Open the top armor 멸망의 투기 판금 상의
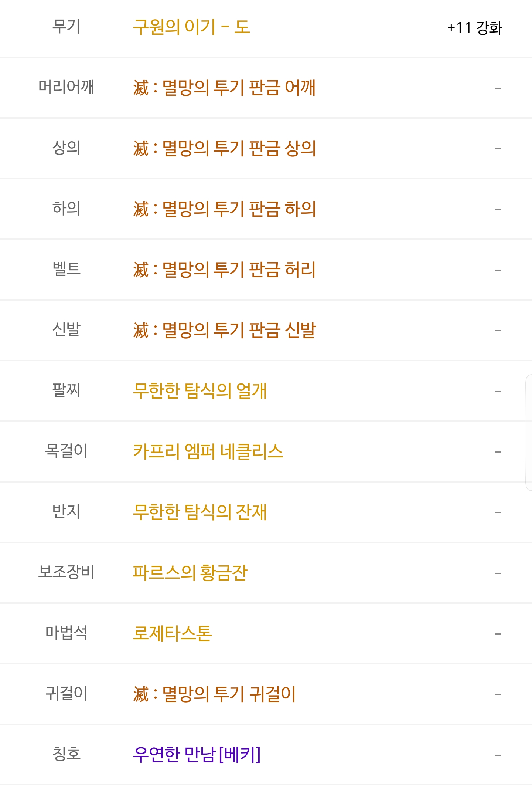Viewport: 532px width, 785px height. 224,148
